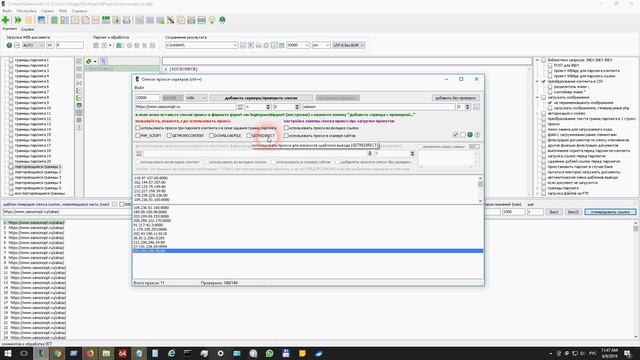The image size is (640, 360).
Task: Open Chrome from the taskbar
Action: tap(57, 353)
